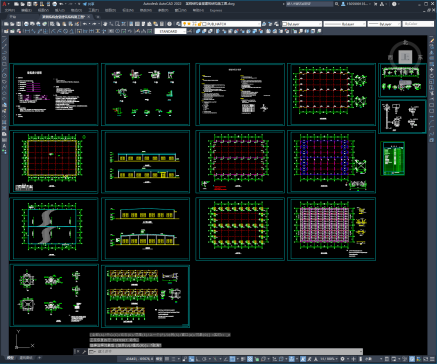Click the ViewCube north compass letter 北

(406, 42)
